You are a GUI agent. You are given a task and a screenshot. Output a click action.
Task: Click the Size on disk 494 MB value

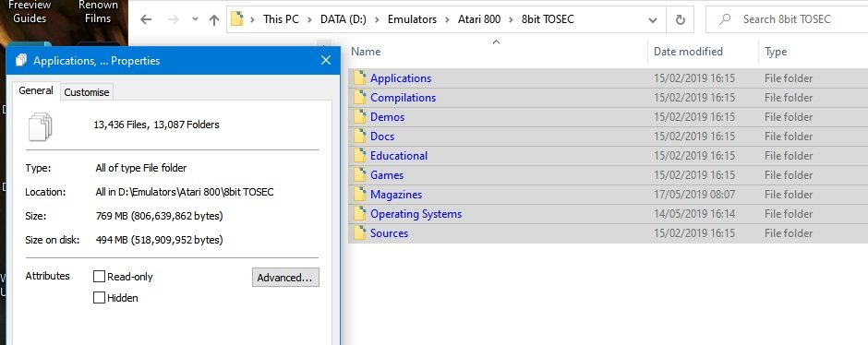point(160,240)
